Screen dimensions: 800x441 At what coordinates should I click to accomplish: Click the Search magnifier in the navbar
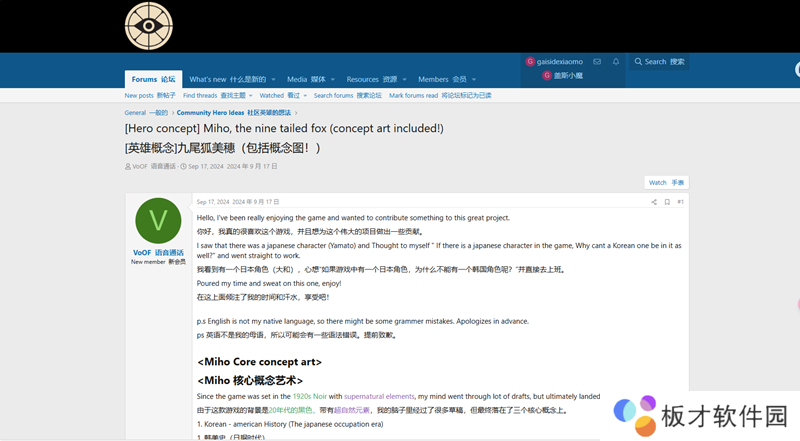pyautogui.click(x=639, y=61)
